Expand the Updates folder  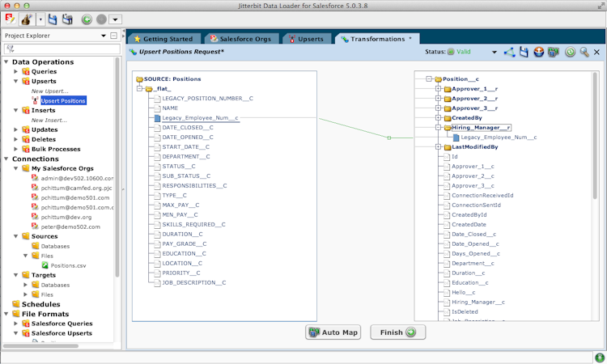(16, 129)
